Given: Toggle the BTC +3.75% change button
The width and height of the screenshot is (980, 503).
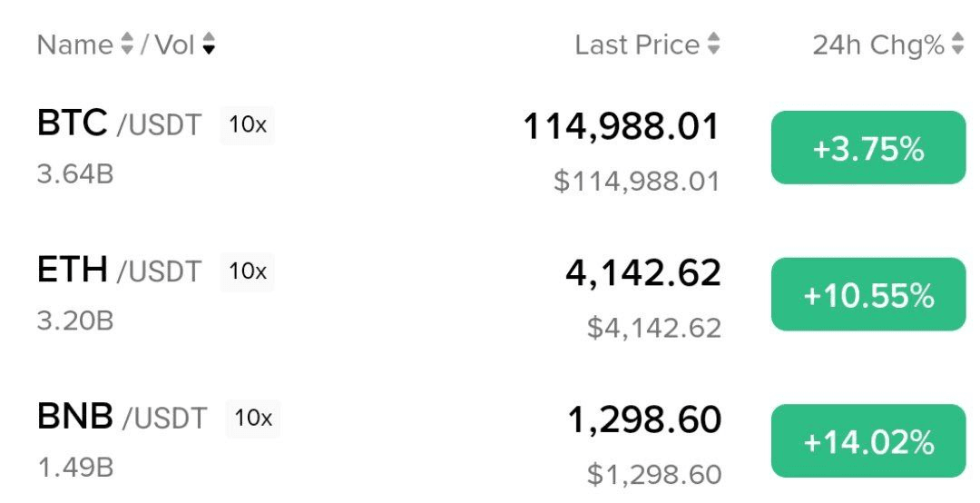Looking at the screenshot, I should 868,148.
